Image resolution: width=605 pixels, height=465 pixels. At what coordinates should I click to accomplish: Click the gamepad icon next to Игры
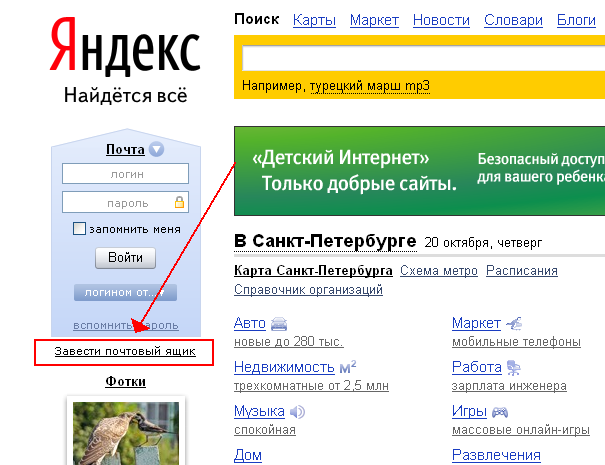(500, 412)
